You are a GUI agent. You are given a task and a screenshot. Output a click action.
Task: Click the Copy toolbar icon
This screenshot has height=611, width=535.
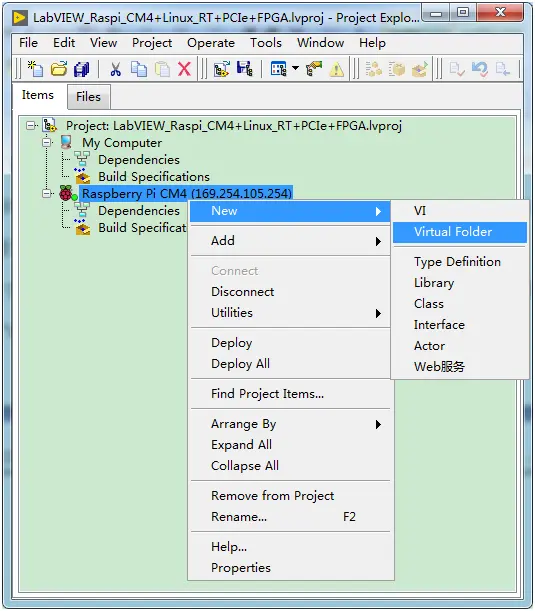click(x=139, y=69)
